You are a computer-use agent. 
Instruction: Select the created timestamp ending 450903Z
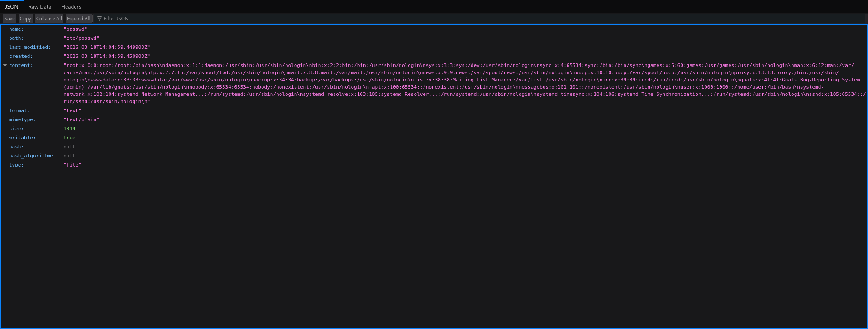pos(107,56)
